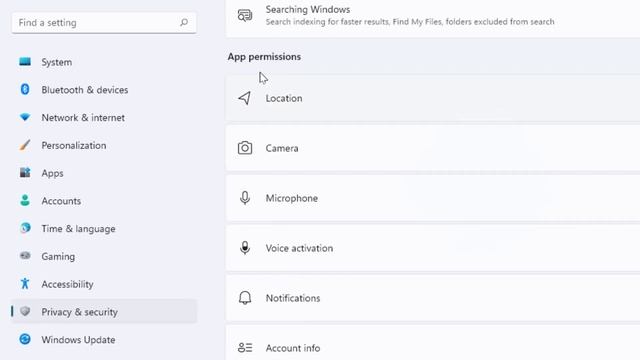Open the Accounts category

[104, 201]
